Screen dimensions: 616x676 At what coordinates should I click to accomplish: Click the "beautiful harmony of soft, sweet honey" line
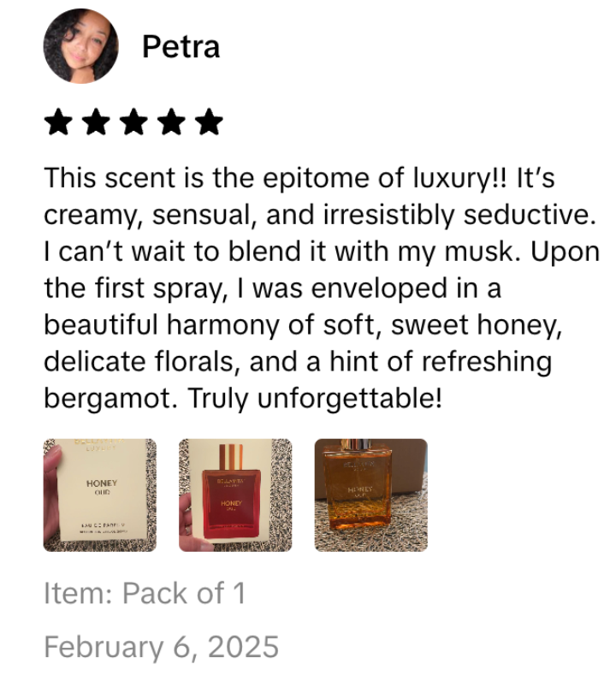coord(303,324)
